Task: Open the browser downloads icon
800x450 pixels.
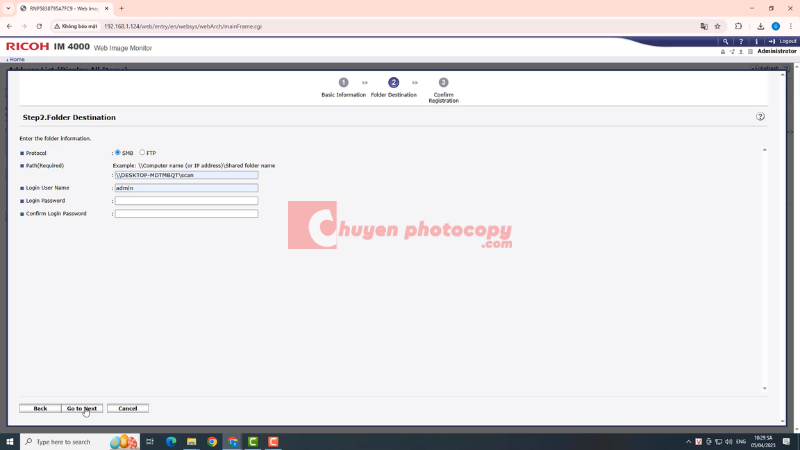Action: [760, 26]
